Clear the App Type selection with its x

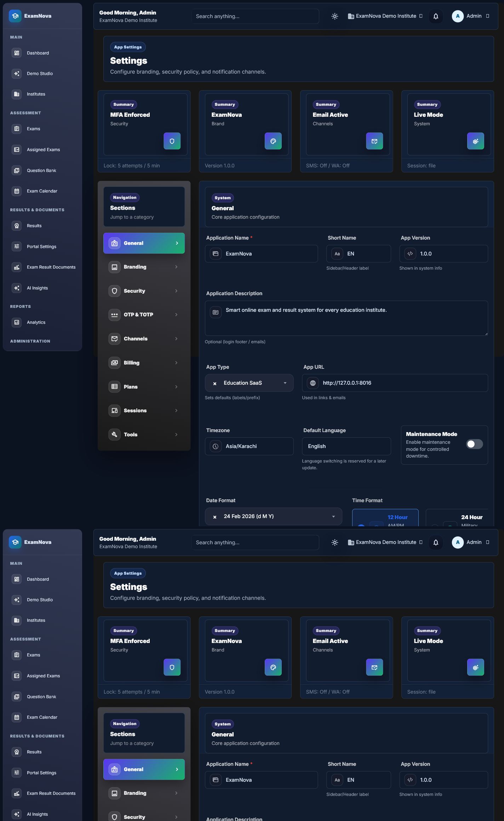pos(215,383)
